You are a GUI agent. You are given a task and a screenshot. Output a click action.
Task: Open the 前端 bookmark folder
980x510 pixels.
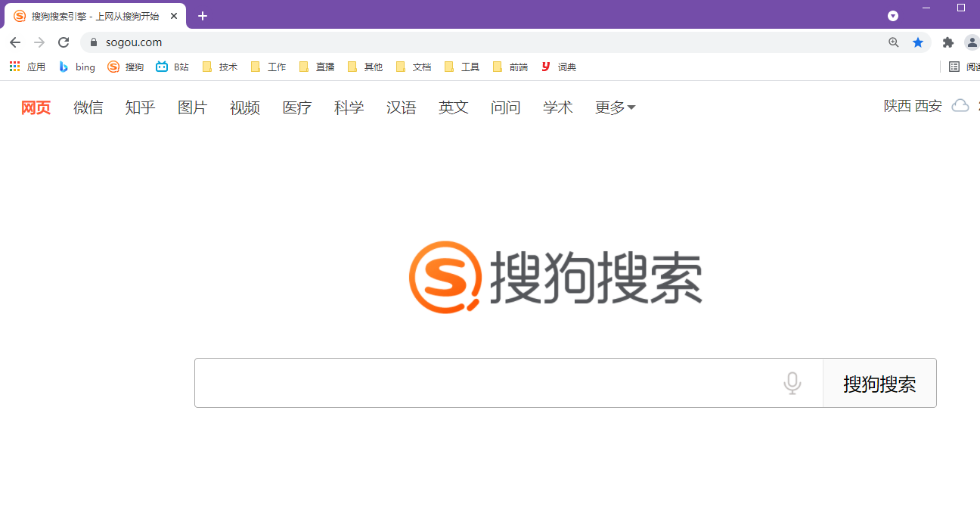pos(510,67)
